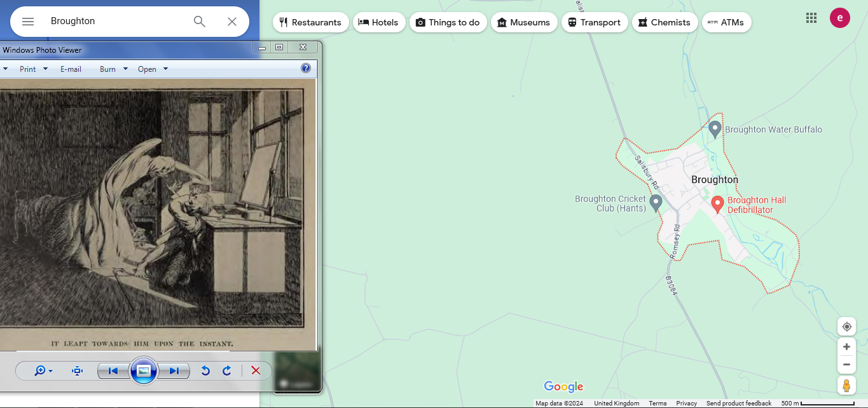Click Send product feedback link

pos(738,404)
